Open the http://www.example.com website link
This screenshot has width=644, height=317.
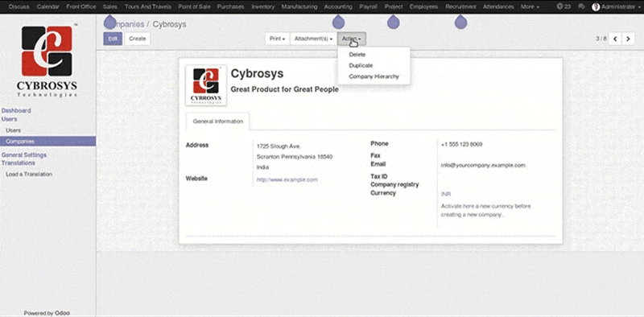pos(287,179)
